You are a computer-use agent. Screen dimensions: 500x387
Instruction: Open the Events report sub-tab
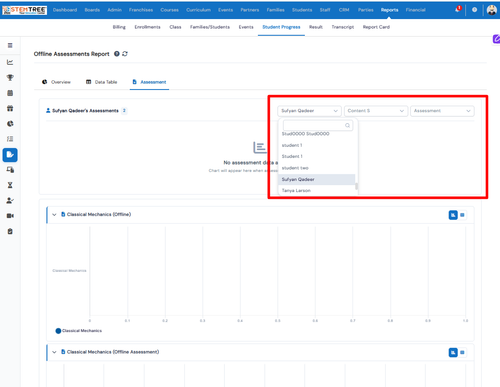(x=246, y=27)
